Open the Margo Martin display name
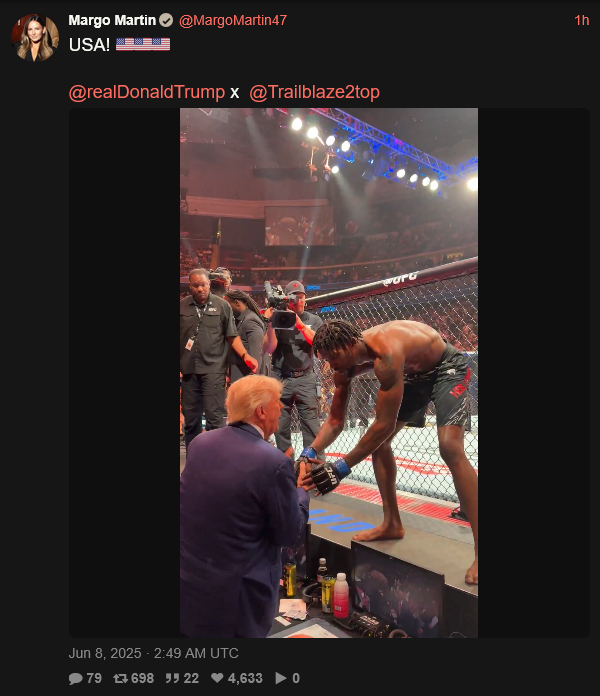The width and height of the screenshot is (600, 696). [112, 20]
